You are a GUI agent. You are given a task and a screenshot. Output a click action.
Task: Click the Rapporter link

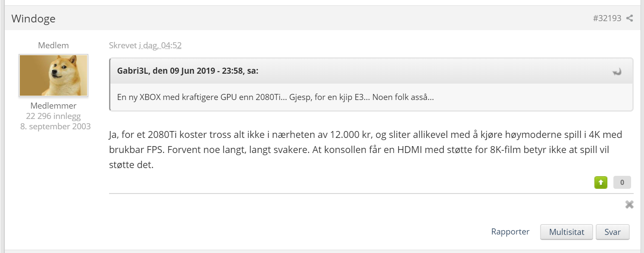[x=510, y=232]
